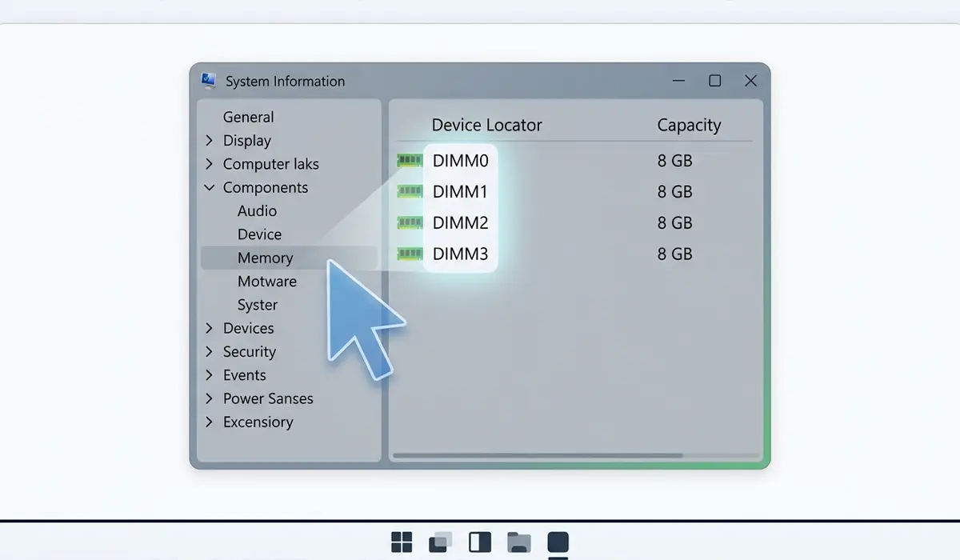Screen dimensions: 960x560
Task: Select the Display label in the tree
Action: [247, 141]
